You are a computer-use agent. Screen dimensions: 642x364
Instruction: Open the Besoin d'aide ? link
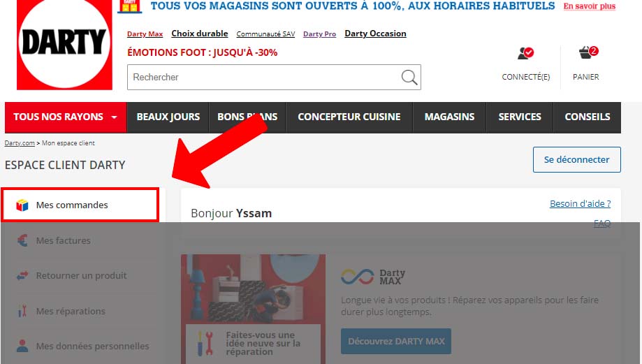580,204
